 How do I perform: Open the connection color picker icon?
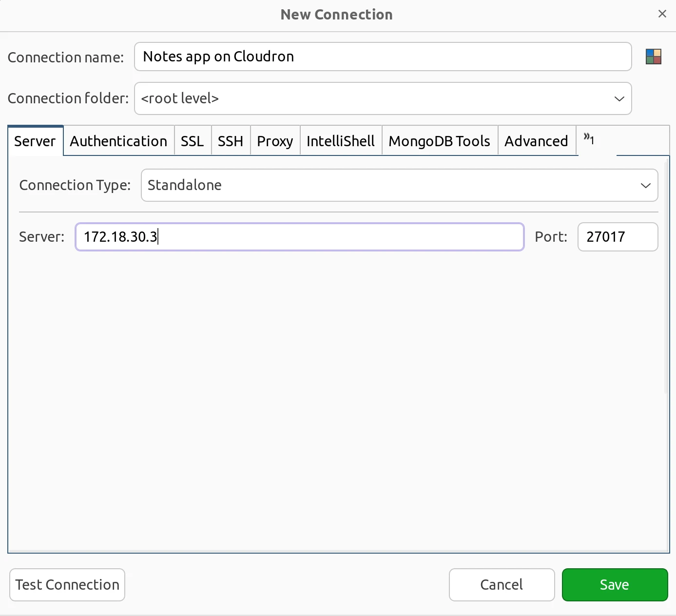coord(654,57)
